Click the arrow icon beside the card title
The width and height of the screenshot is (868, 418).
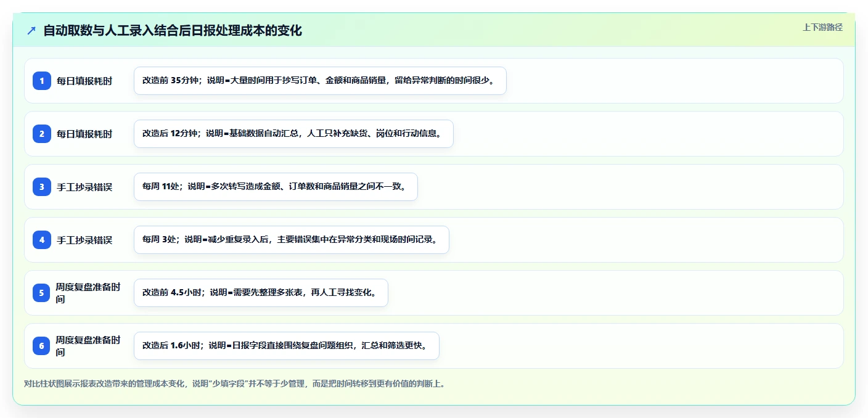pos(31,30)
